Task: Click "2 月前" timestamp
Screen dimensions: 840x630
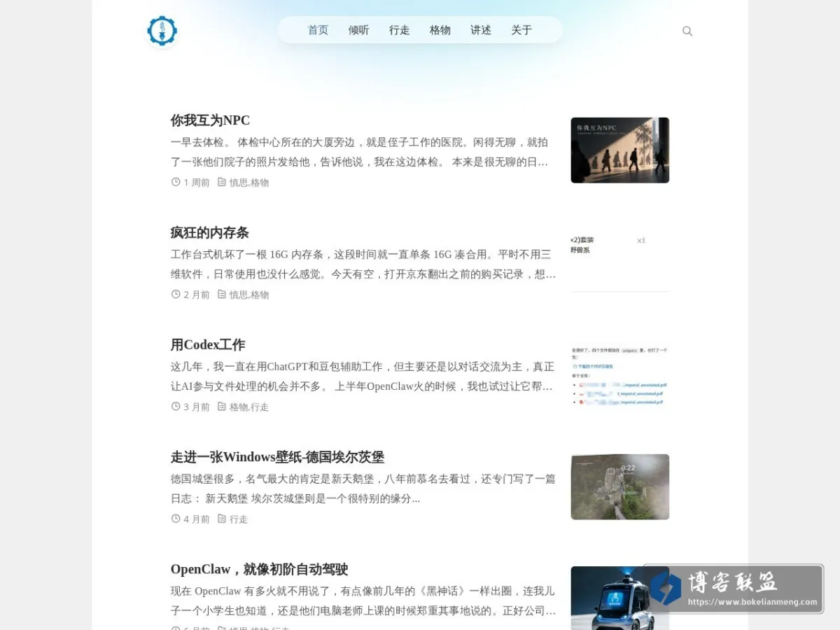Action: tap(197, 295)
